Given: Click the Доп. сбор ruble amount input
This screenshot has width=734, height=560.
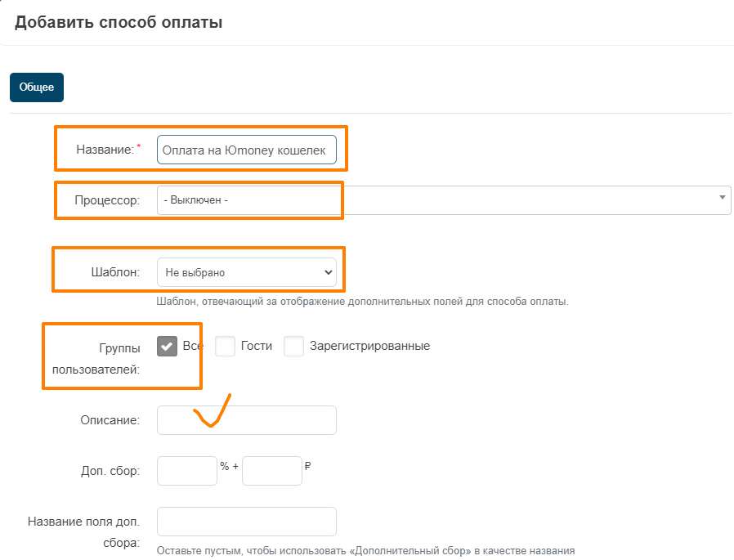Looking at the screenshot, I should (272, 471).
